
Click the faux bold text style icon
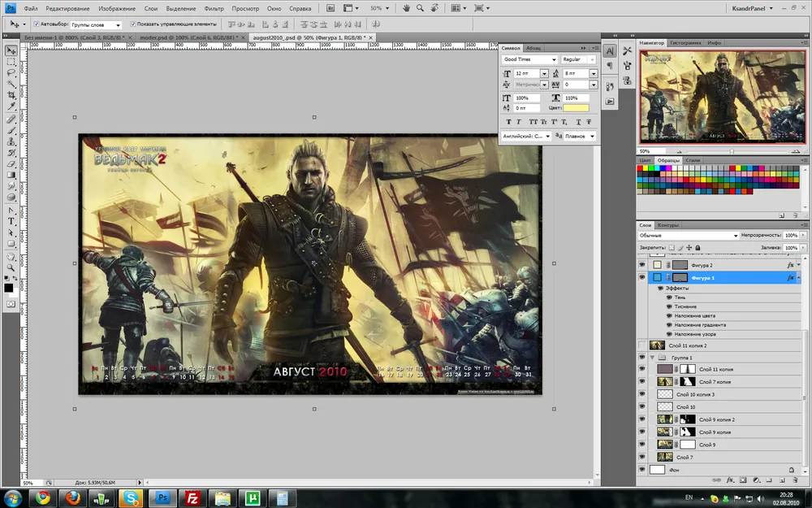[x=508, y=122]
